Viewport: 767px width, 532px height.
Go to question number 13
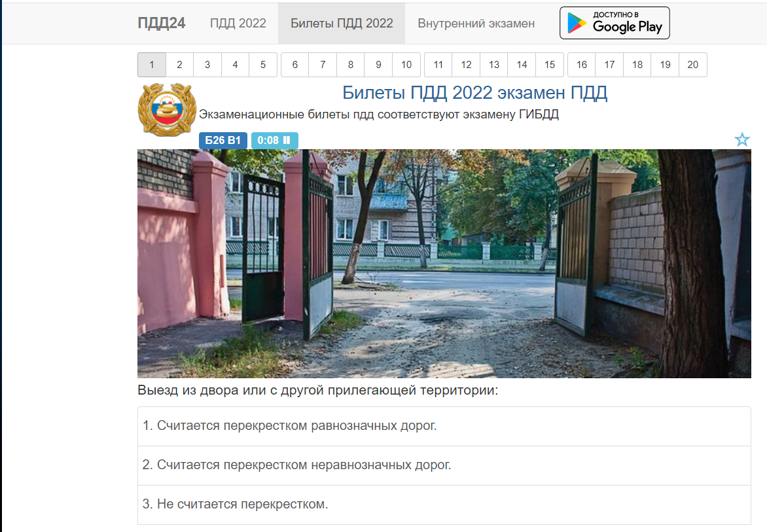click(494, 65)
